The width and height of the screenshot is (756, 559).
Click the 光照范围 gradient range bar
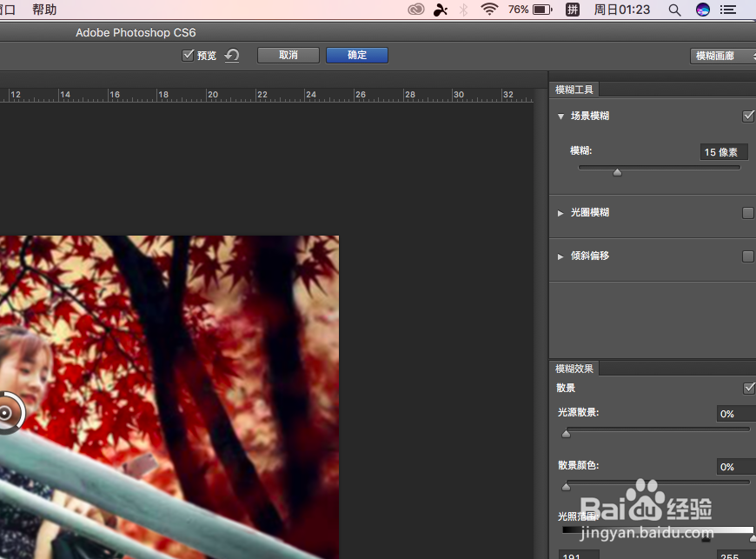(x=658, y=530)
